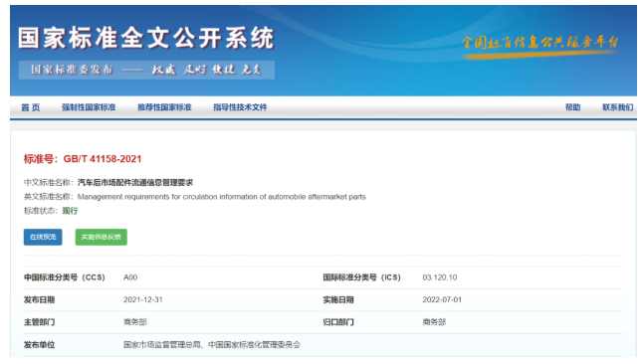Click the 归口部门 value 商务部
The height and width of the screenshot is (364, 644).
pyautogui.click(x=434, y=322)
